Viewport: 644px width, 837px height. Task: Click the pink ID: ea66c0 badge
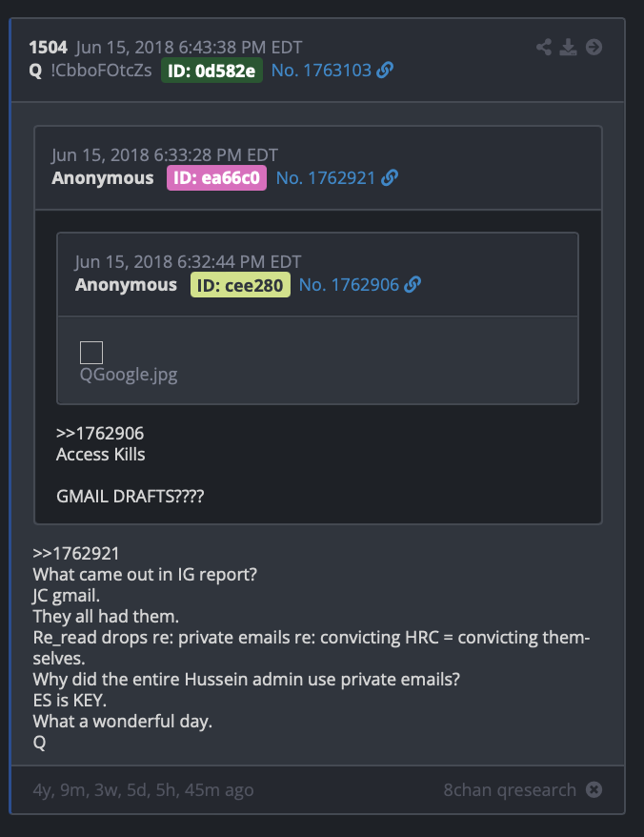pos(216,177)
